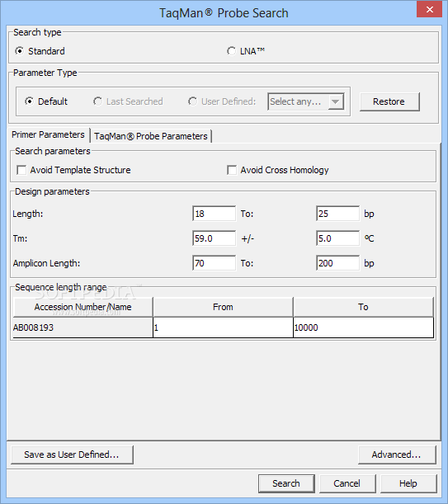Switch to Primer Parameters tab
The width and height of the screenshot is (448, 504).
pyautogui.click(x=48, y=134)
